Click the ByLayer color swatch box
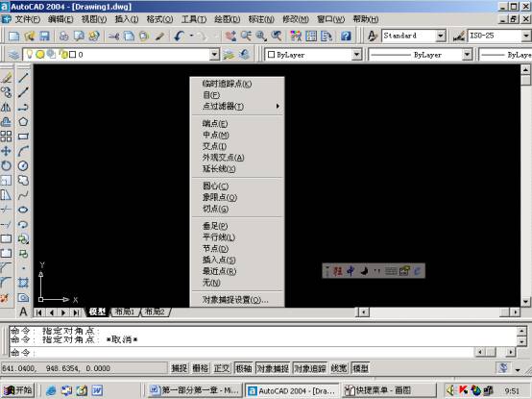 click(271, 55)
